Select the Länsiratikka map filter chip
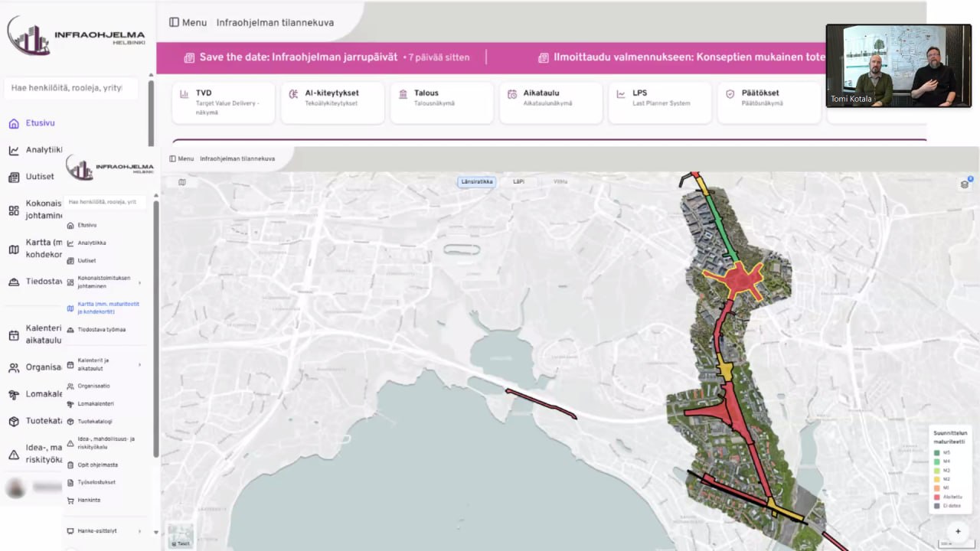Image resolution: width=980 pixels, height=551 pixels. 476,182
